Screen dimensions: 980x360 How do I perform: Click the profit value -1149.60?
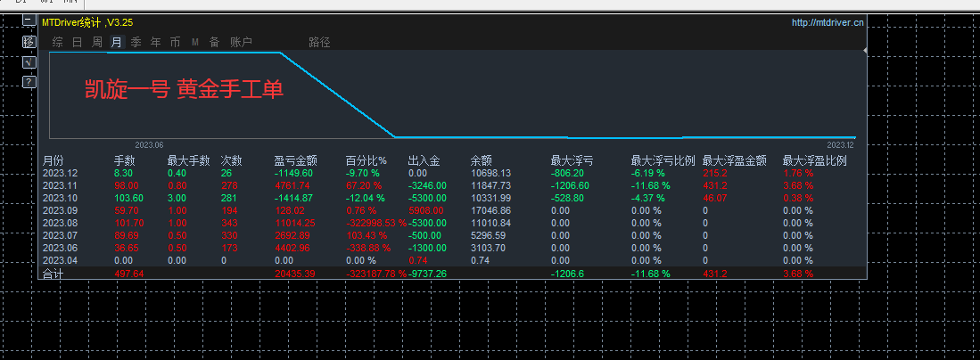[x=293, y=173]
